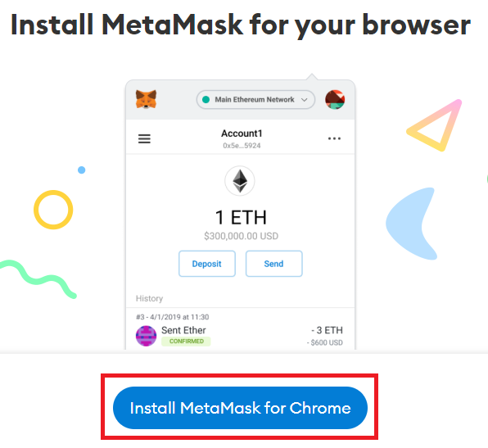Viewport: 488px width, 448px height.
Task: Click the -3 ETH transaction amount
Action: (x=327, y=330)
